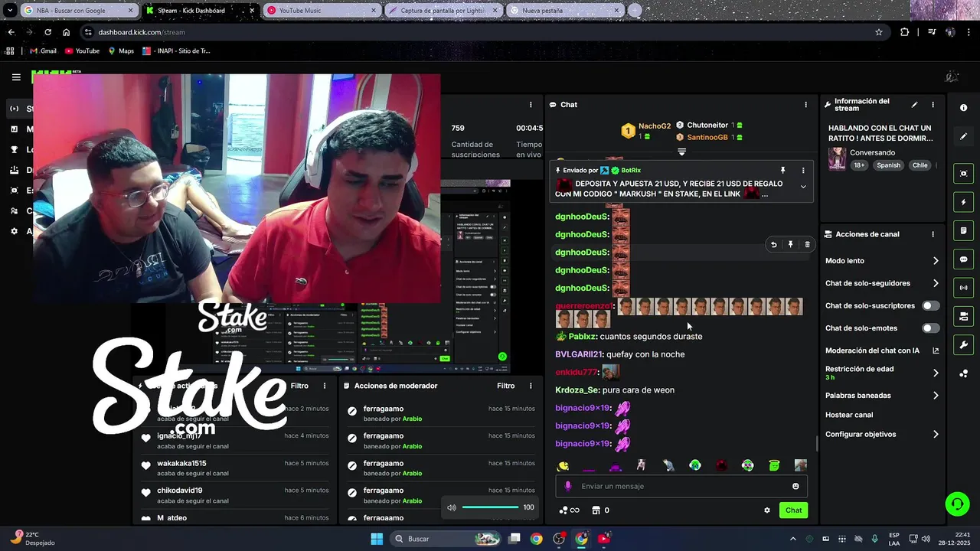This screenshot has height=551, width=980.
Task: Click the purple microphone icon in message box
Action: 567,486
